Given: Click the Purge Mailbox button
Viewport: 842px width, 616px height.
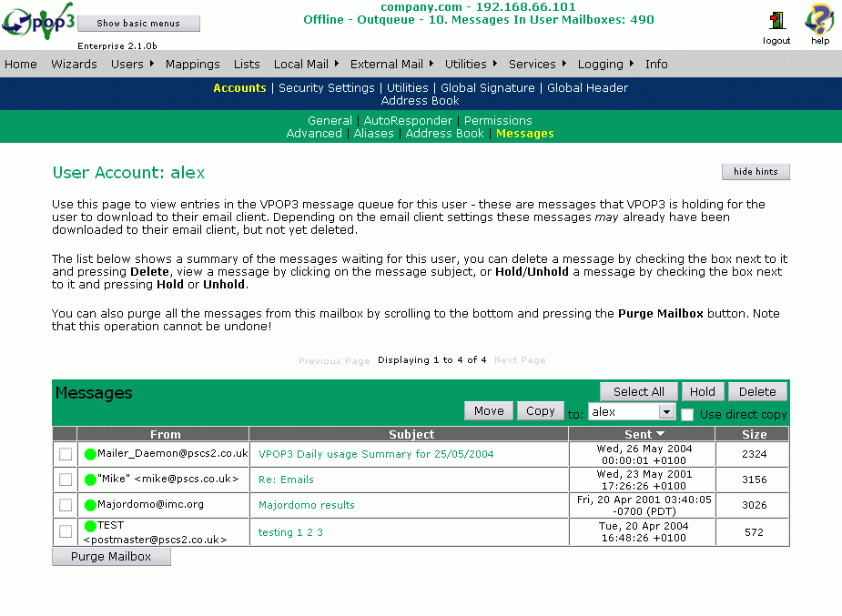Looking at the screenshot, I should click(111, 557).
